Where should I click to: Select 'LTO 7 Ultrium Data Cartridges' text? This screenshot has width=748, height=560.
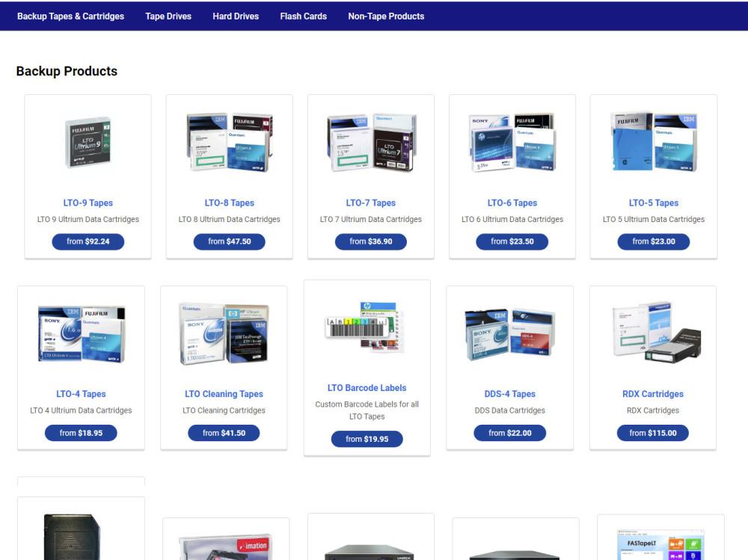pos(371,219)
